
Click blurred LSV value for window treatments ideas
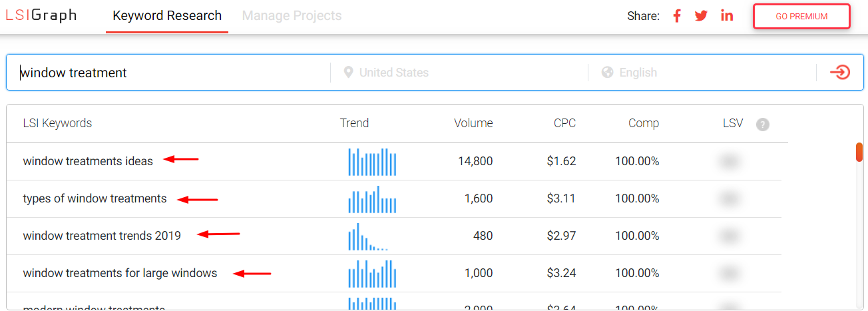pyautogui.click(x=731, y=162)
